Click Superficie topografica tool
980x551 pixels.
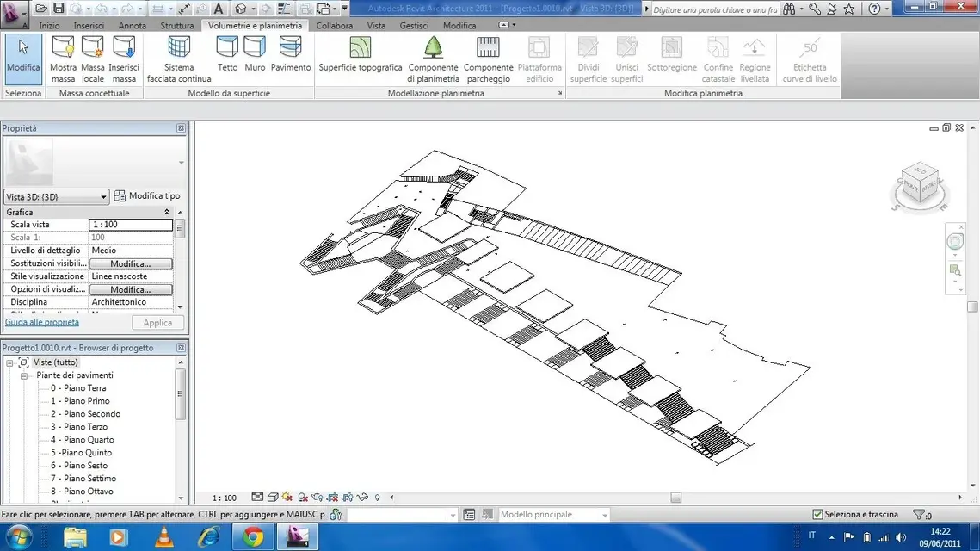pyautogui.click(x=360, y=53)
